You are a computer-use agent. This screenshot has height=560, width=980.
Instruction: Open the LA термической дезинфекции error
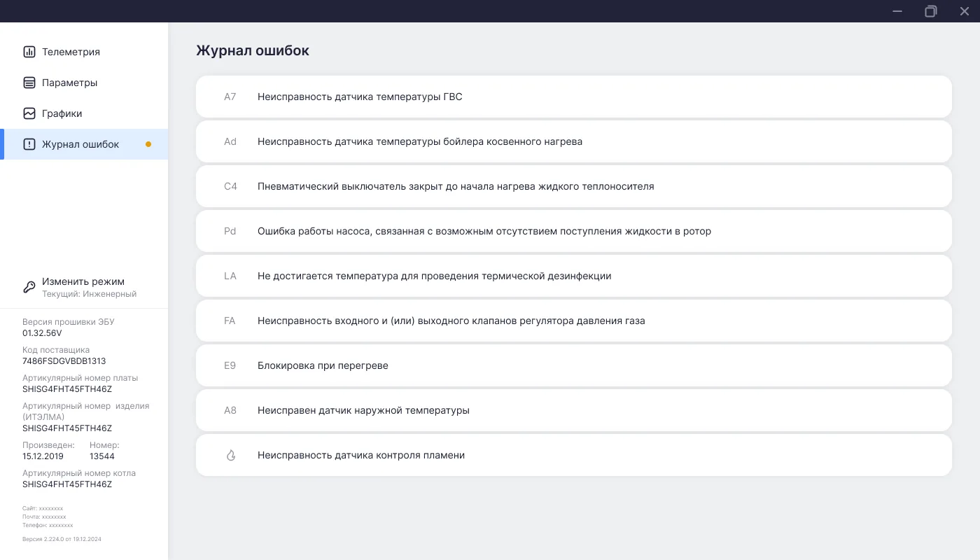[574, 276]
